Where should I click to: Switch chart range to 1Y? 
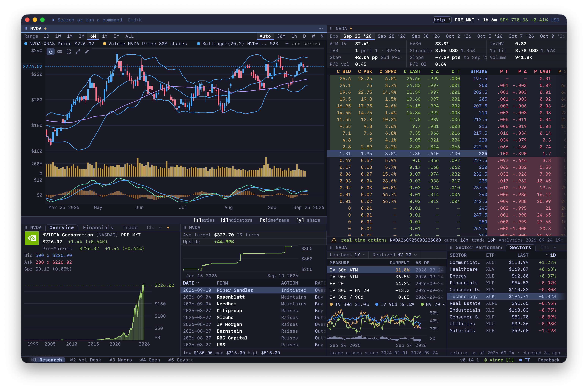[x=105, y=36]
